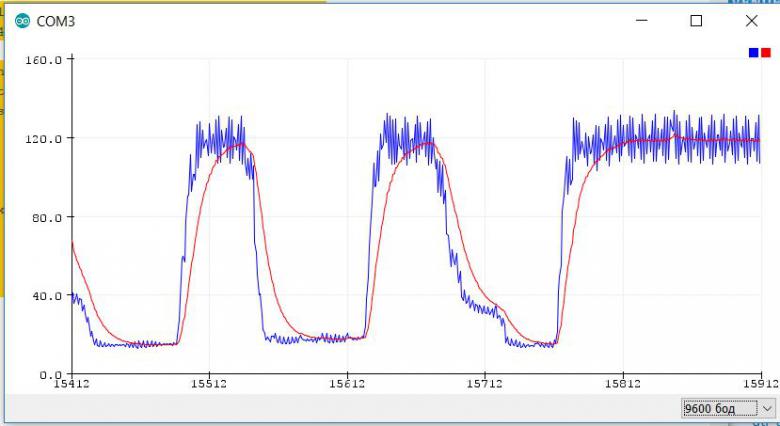Screen dimensions: 780x426
Task: Click the blue legend swatch
Action: point(754,53)
